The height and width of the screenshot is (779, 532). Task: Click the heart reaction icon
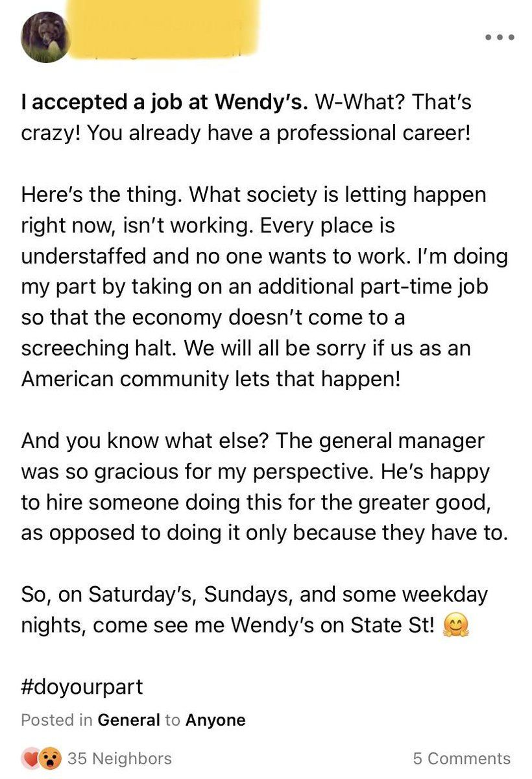pos(30,758)
